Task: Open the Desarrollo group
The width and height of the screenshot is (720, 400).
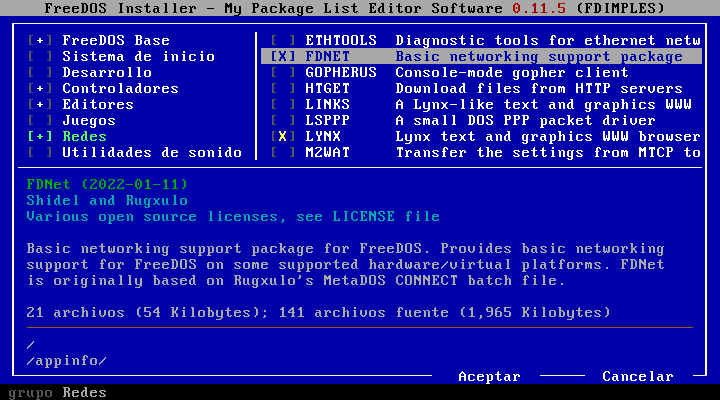Action: (107, 73)
